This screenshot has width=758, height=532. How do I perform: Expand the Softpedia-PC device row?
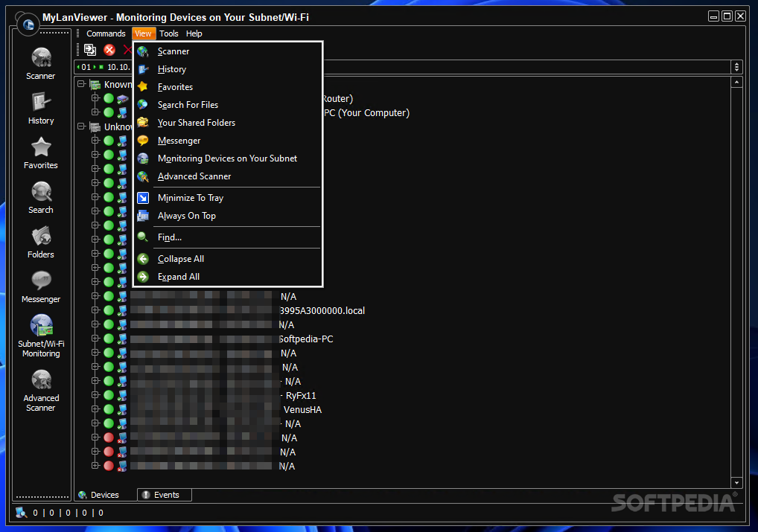click(x=95, y=339)
